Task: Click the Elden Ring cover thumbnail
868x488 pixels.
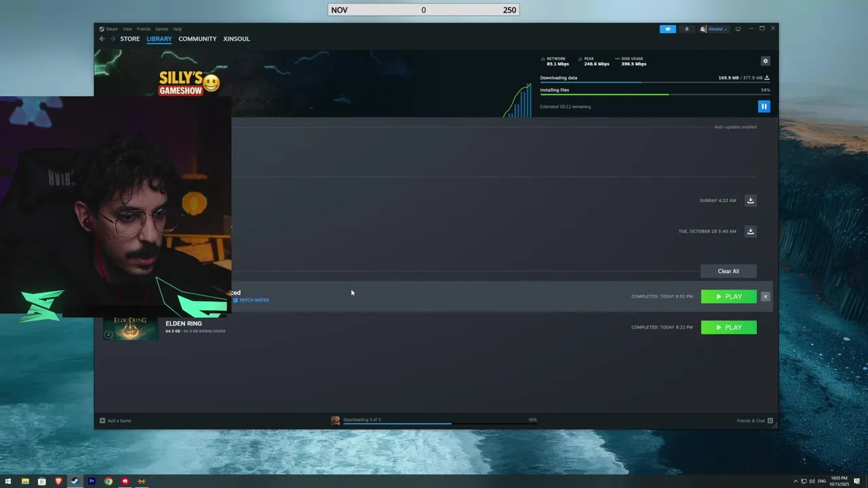Action: 131,328
